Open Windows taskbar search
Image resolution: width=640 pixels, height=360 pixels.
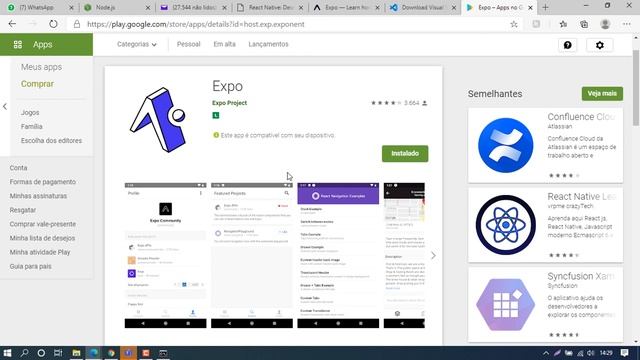(x=24, y=353)
